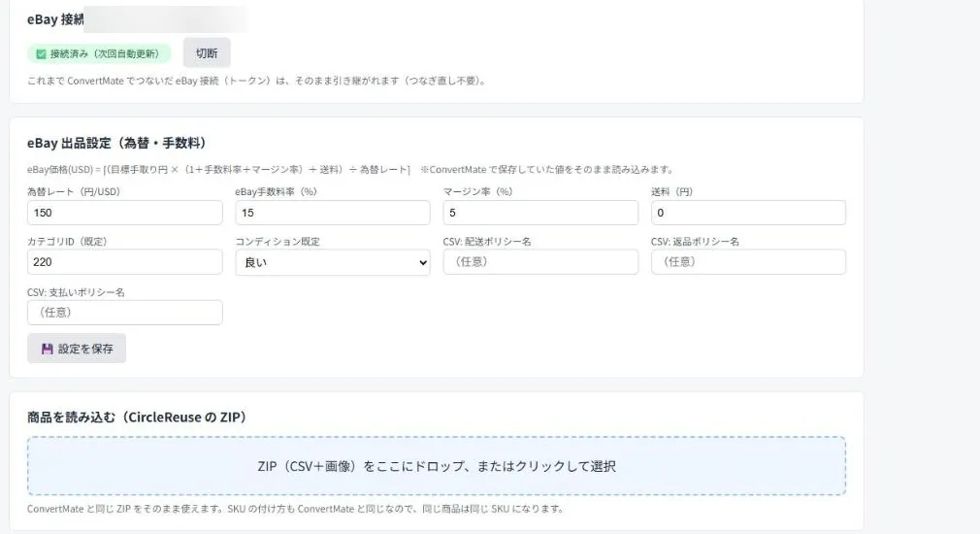980x534 pixels.
Task: Click the eBay 接続 heading
Action: point(55,19)
